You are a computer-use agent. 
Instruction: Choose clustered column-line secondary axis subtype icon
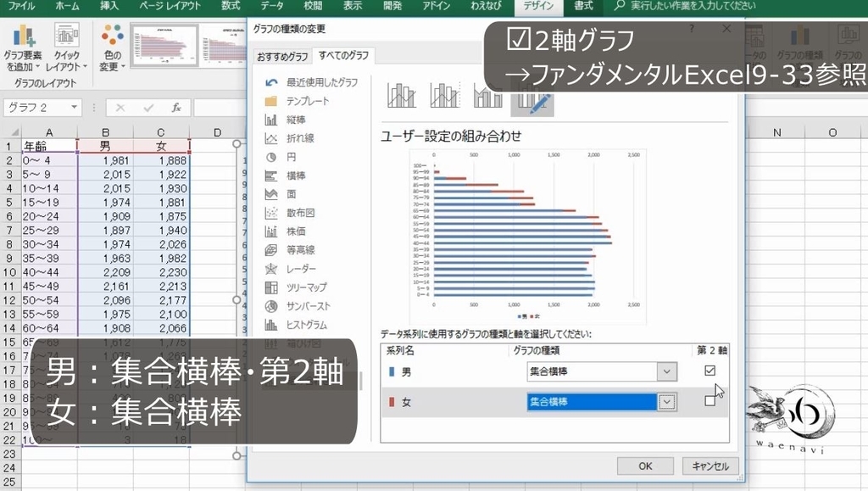(x=445, y=95)
